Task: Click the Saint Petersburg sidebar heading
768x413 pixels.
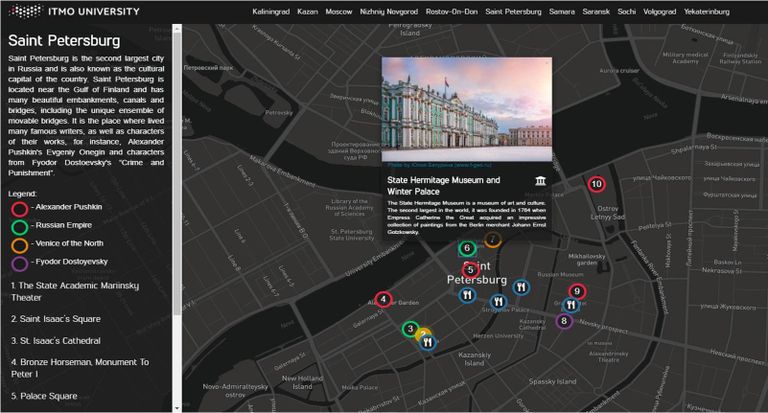Action: [64, 40]
